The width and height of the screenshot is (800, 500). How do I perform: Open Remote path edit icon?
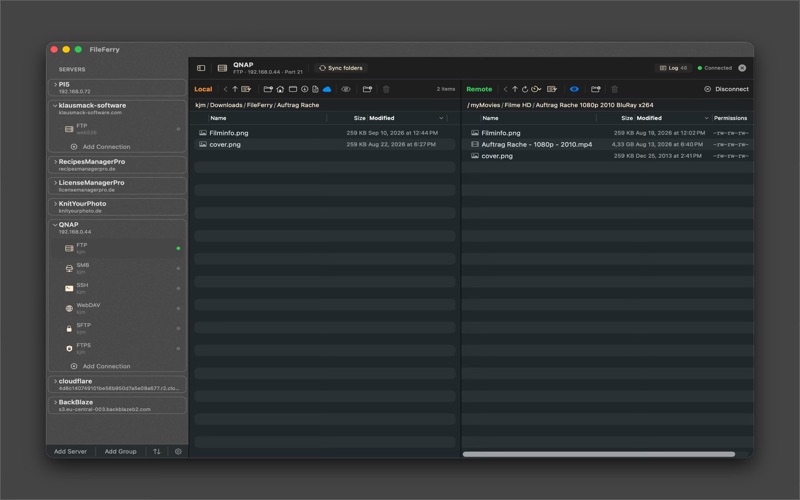click(552, 89)
